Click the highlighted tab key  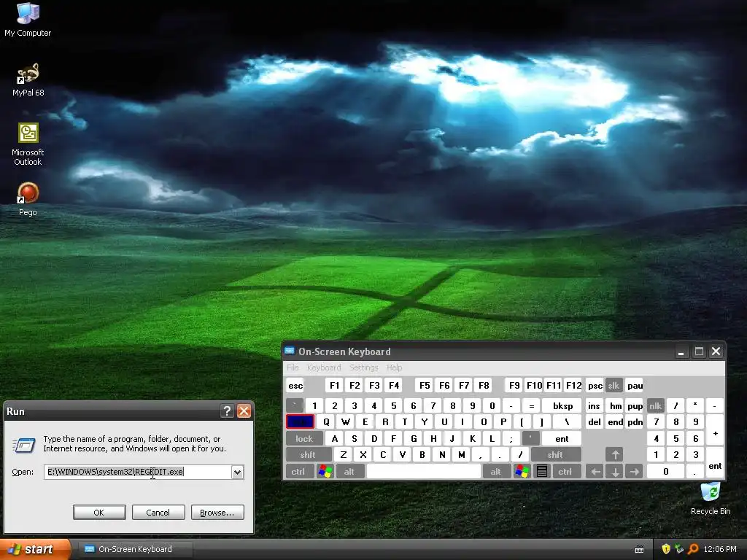tap(300, 422)
